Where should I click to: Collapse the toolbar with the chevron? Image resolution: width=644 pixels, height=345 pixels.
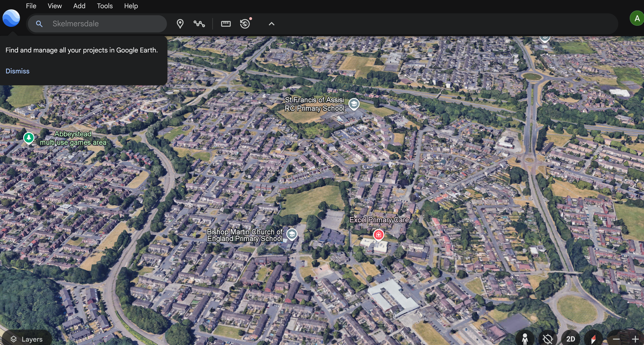272,24
